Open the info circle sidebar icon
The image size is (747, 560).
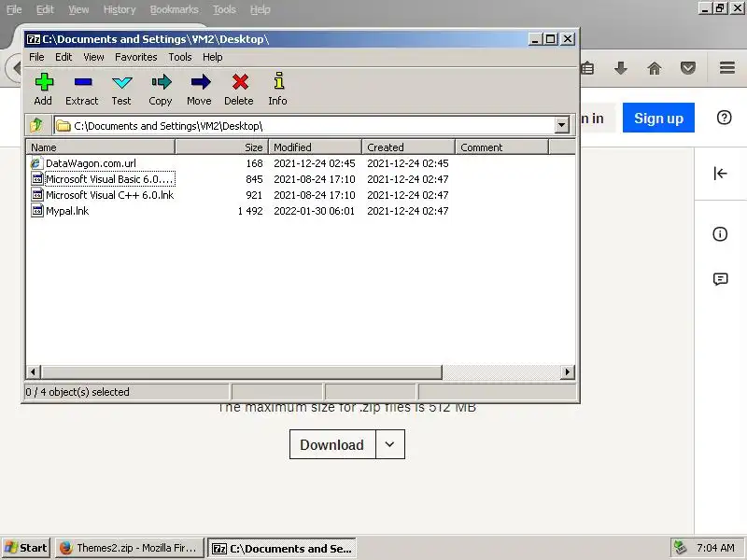click(720, 234)
